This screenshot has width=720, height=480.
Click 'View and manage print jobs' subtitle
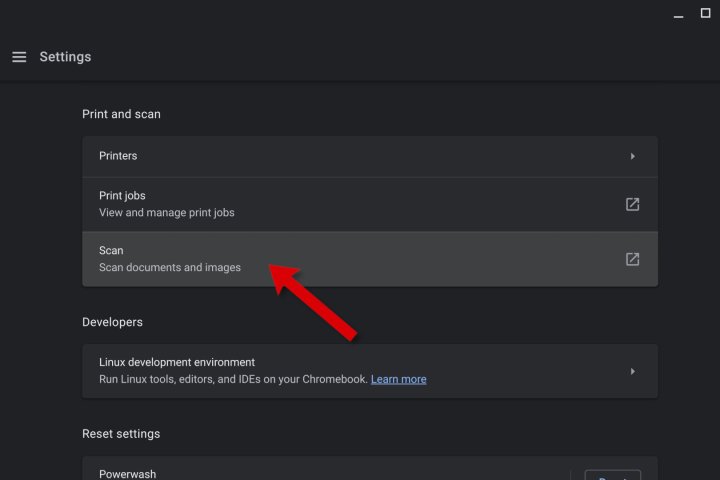167,213
